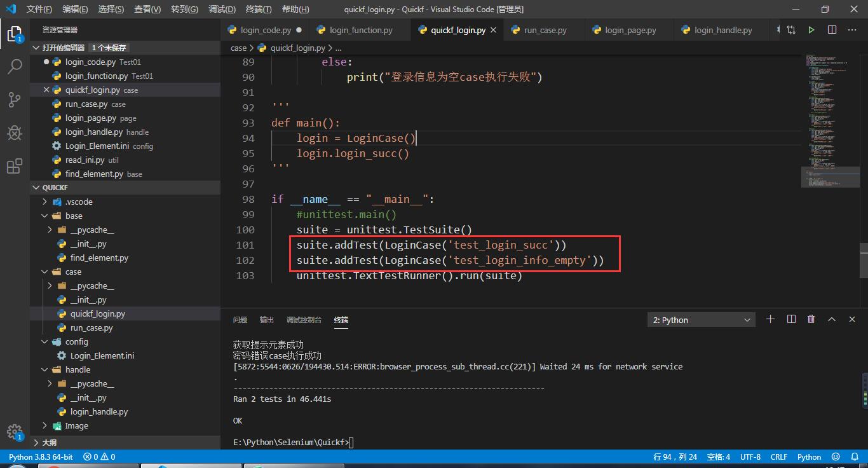The width and height of the screenshot is (868, 468).
Task: Open the 终端(T) menu
Action: (x=258, y=9)
